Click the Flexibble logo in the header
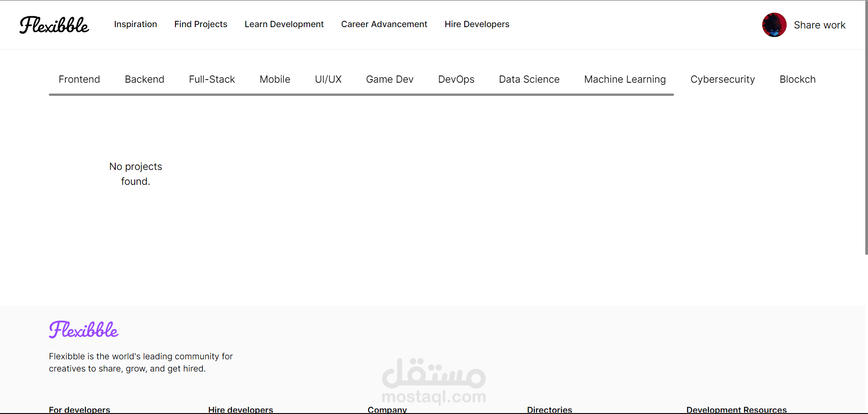Viewport: 868px width, 414px height. [x=54, y=25]
